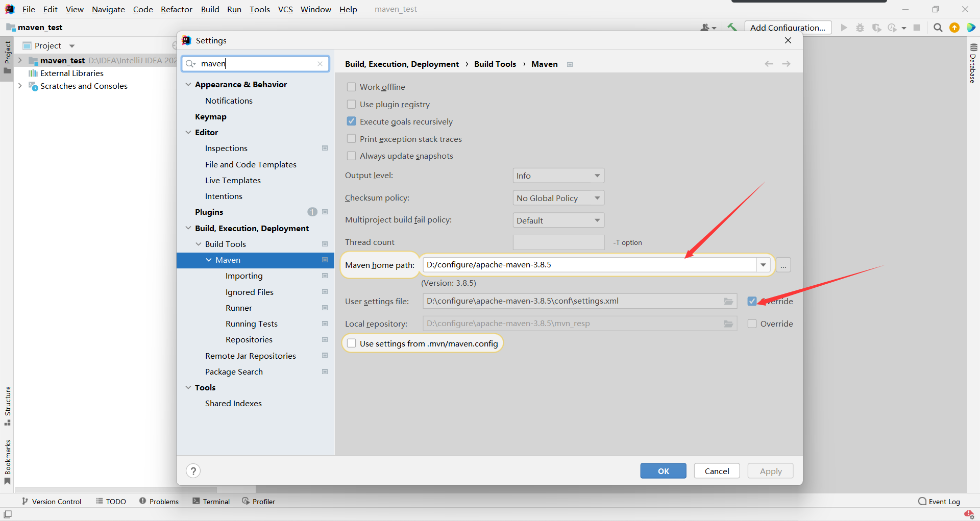Viewport: 980px width, 521px height.
Task: Click the Thread count input field
Action: 558,242
